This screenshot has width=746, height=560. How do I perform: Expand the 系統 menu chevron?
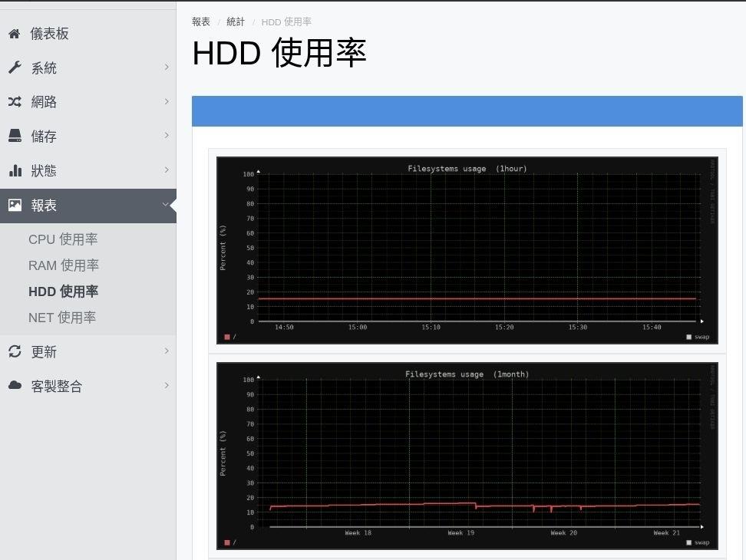pyautogui.click(x=167, y=67)
